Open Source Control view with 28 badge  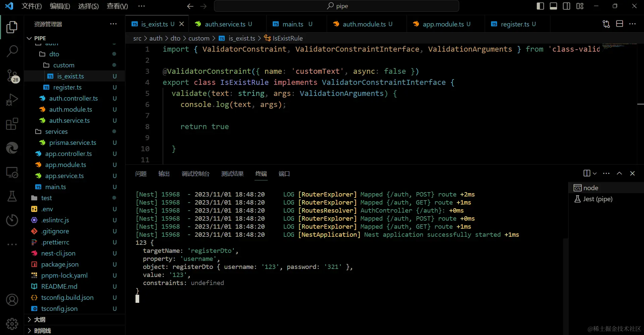12,76
